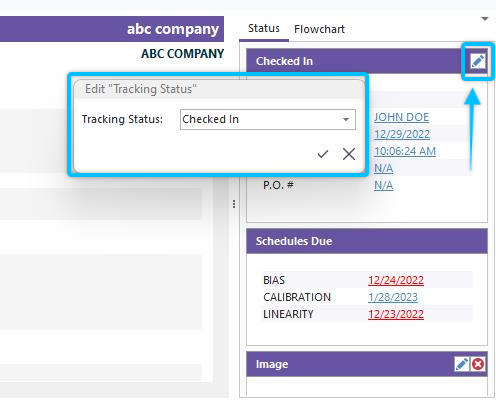
Task: Click the Image panel edit pencil icon
Action: (x=462, y=364)
